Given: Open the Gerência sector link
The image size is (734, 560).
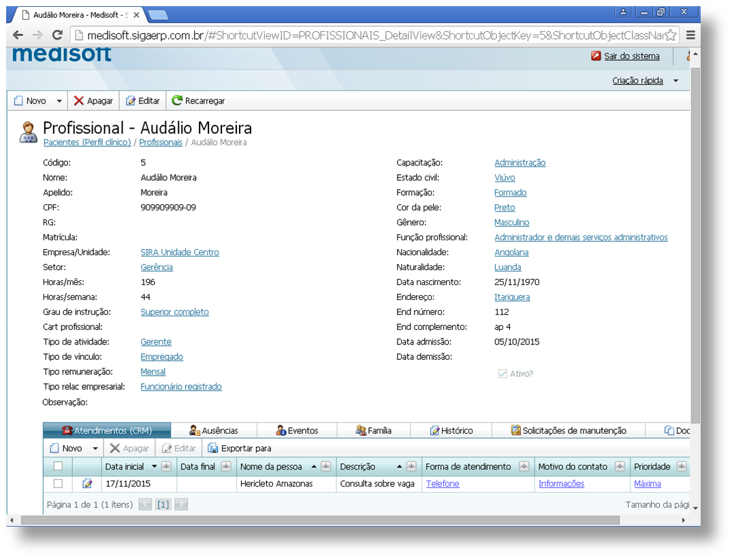Looking at the screenshot, I should tap(157, 267).
